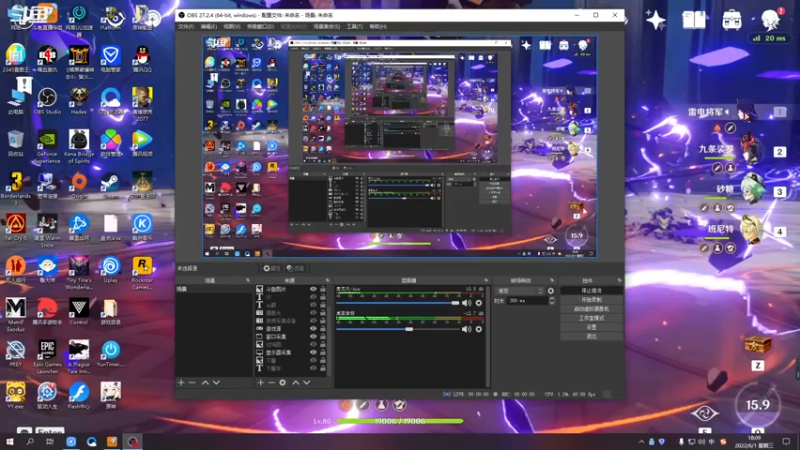Add a scene with the plus icon
The height and width of the screenshot is (450, 800).
pyautogui.click(x=181, y=383)
